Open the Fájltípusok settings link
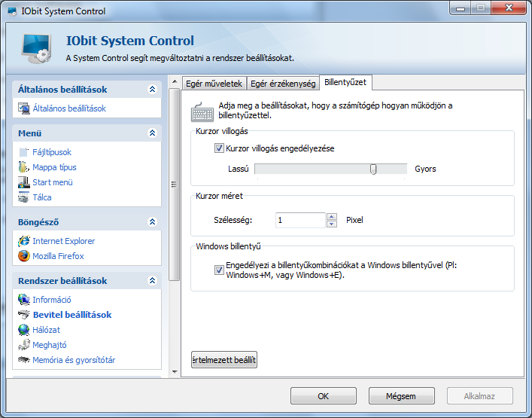Image resolution: width=532 pixels, height=418 pixels. (x=52, y=152)
